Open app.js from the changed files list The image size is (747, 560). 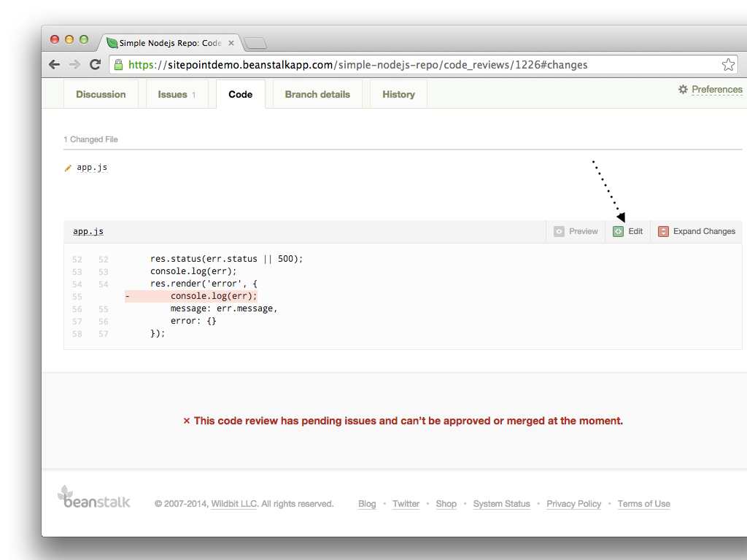pos(92,168)
